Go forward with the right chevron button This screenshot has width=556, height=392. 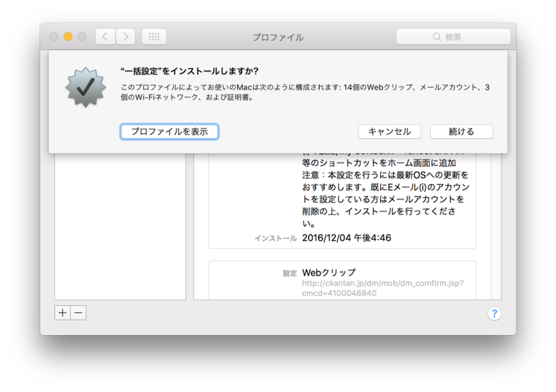[126, 37]
